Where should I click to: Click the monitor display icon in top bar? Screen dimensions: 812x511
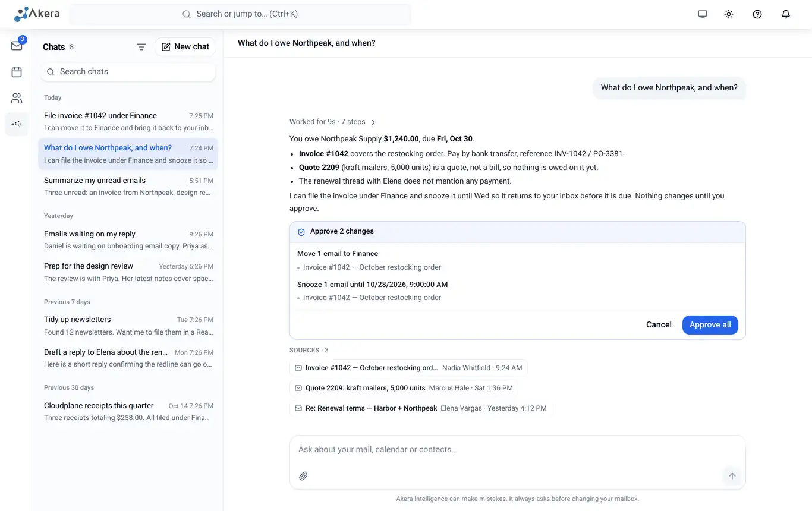pyautogui.click(x=703, y=14)
